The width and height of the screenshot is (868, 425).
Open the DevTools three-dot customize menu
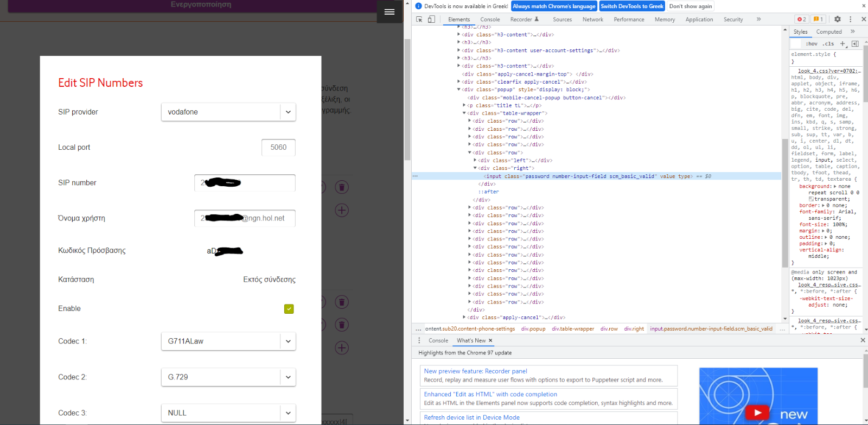850,19
